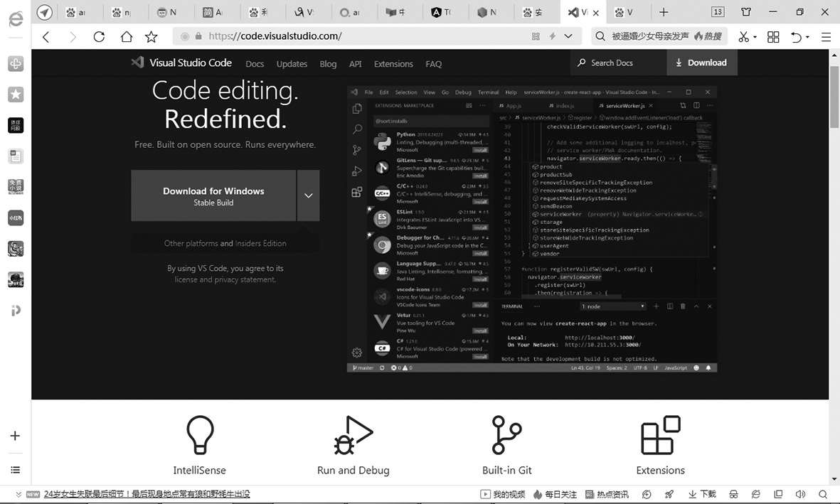Open the Docs navigation item

pos(255,64)
